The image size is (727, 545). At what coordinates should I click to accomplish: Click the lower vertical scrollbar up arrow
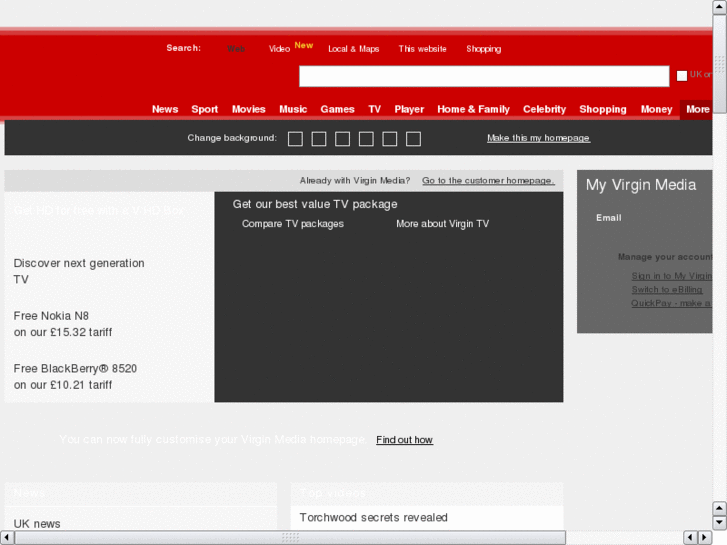click(720, 508)
